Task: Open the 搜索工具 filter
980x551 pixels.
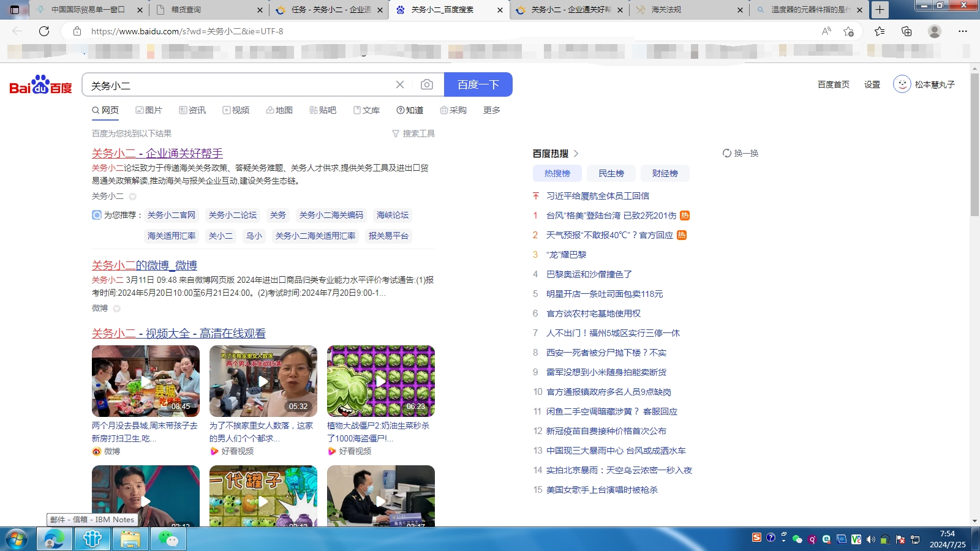Action: 413,133
